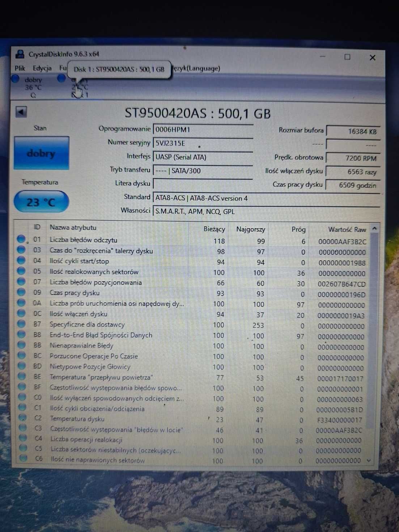Click the attribute list scroll down arrow
The width and height of the screenshot is (399, 532).
pyautogui.click(x=369, y=460)
